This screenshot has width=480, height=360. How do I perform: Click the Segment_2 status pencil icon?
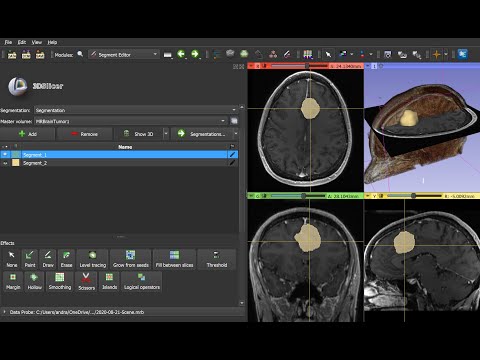232,163
